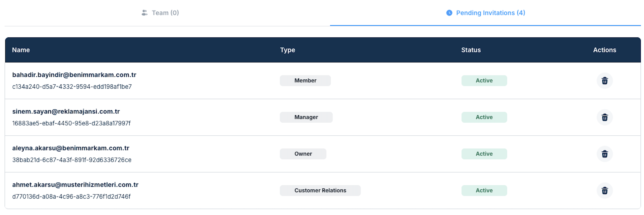Viewport: 644px width, 215px height.
Task: Delete bahadir.bayindir invitation with trash icon
Action: pos(604,81)
